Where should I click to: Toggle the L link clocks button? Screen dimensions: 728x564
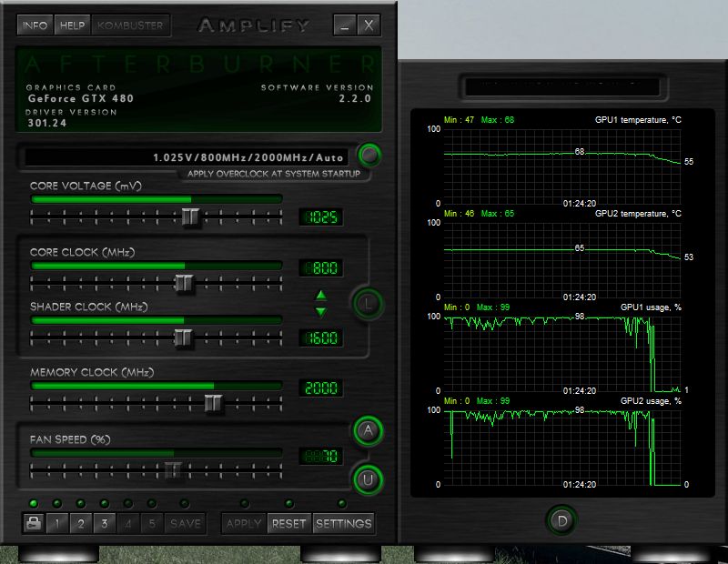tap(368, 304)
